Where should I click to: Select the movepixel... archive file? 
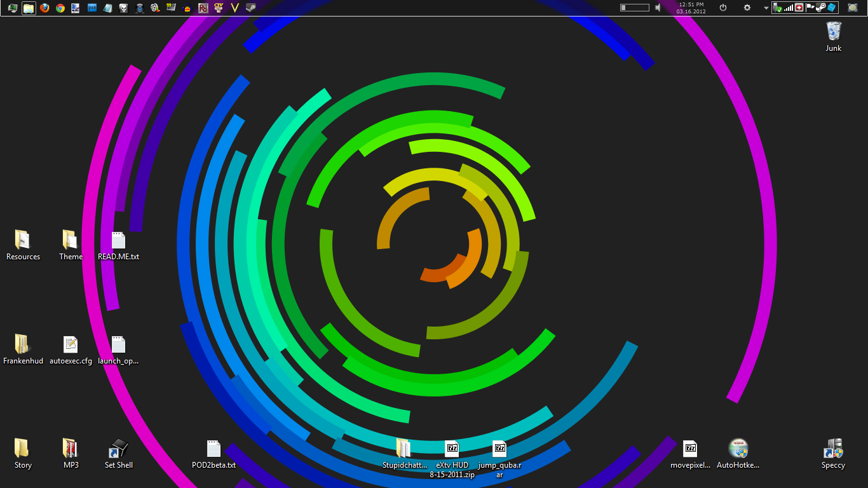(x=690, y=454)
